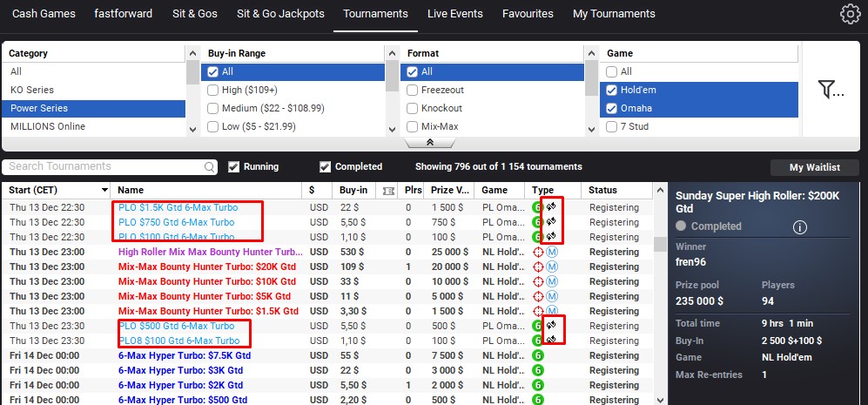
Task: Open the settings gear icon
Action: (x=851, y=14)
